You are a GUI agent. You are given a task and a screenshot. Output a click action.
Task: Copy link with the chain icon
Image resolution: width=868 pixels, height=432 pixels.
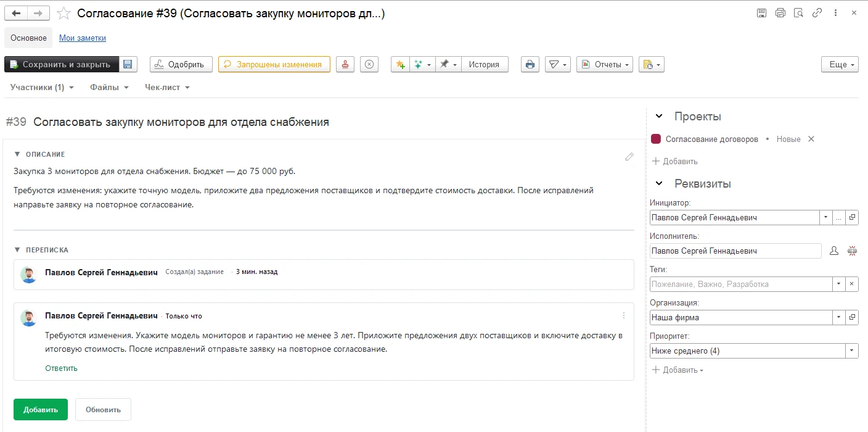click(817, 12)
